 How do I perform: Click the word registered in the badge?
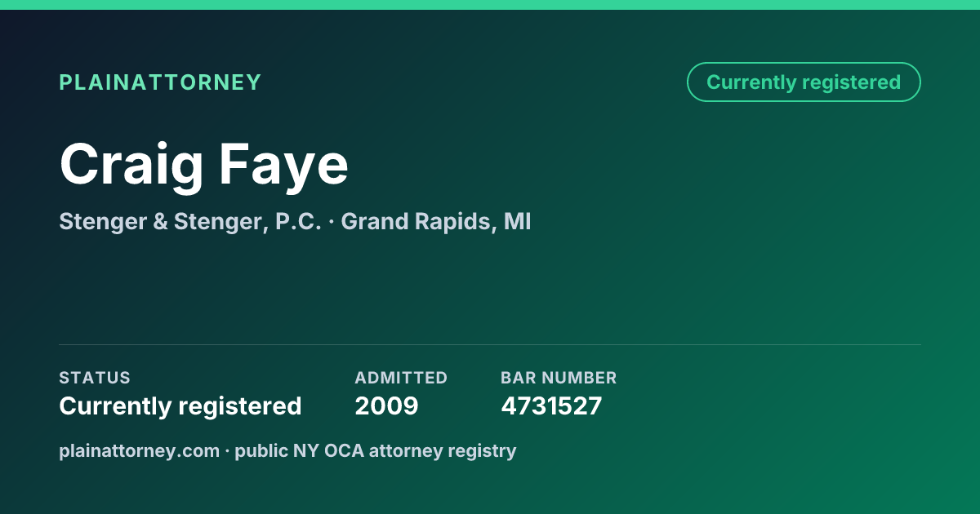point(852,82)
